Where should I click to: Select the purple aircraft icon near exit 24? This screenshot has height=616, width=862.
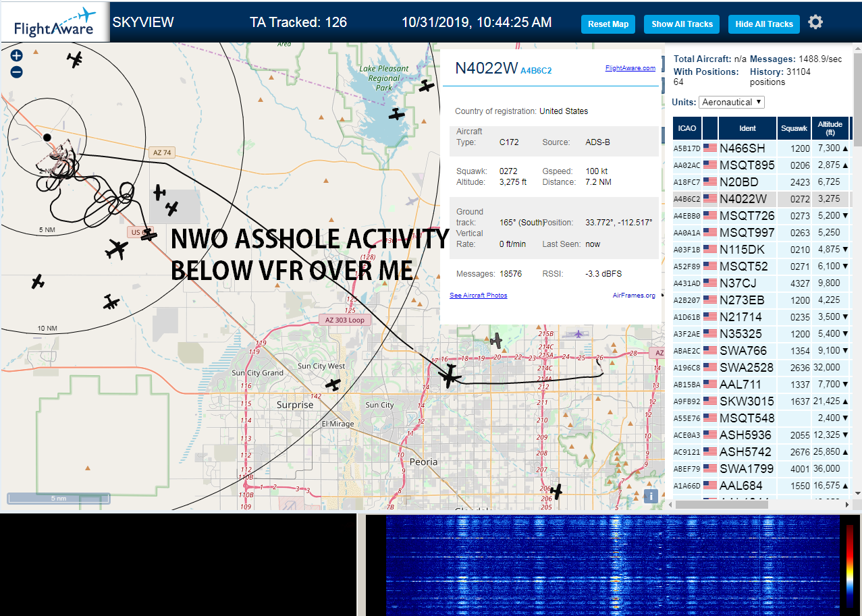(578, 333)
